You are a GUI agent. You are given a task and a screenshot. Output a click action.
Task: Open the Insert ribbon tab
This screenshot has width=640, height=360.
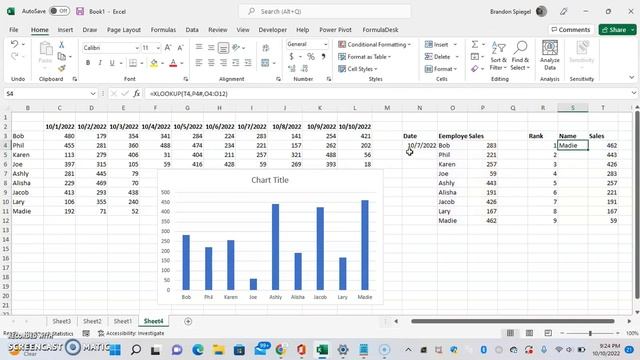pos(65,30)
